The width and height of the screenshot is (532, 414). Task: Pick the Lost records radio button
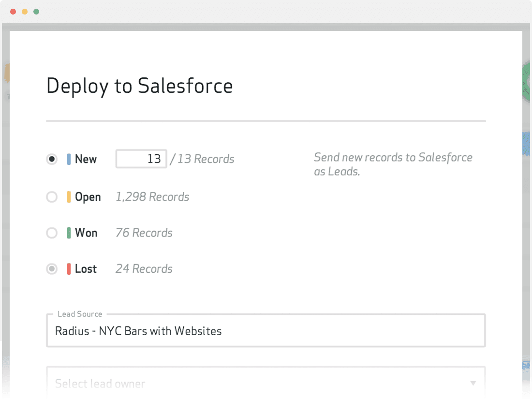52,269
